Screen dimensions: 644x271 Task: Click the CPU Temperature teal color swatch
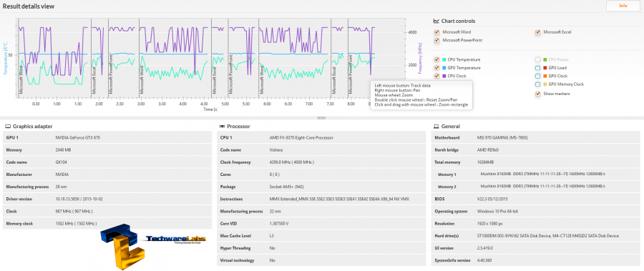[x=444, y=59]
